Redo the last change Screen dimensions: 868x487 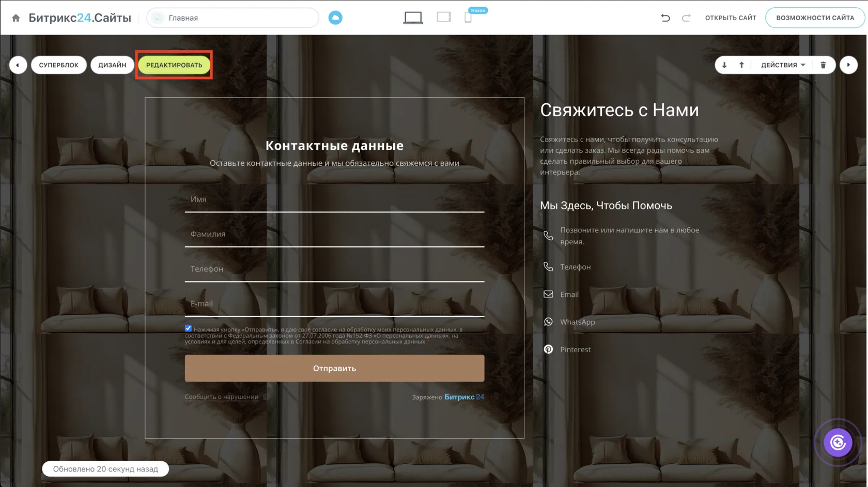click(686, 18)
